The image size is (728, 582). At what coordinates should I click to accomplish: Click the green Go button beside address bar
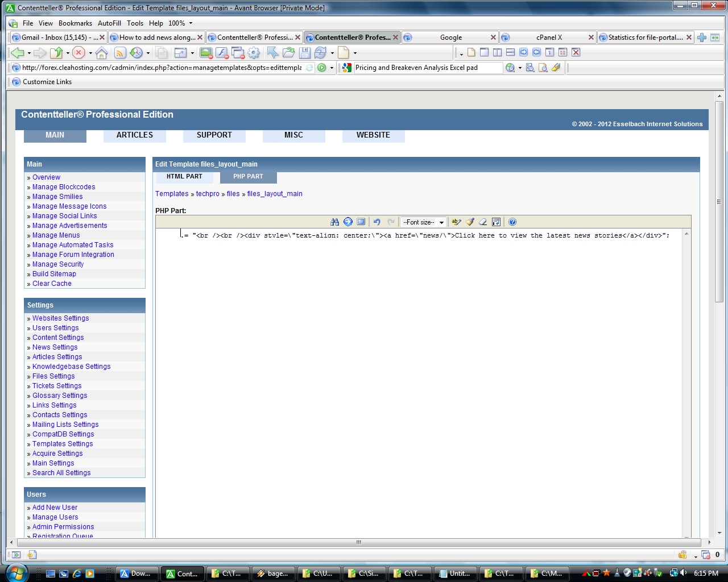[322, 68]
